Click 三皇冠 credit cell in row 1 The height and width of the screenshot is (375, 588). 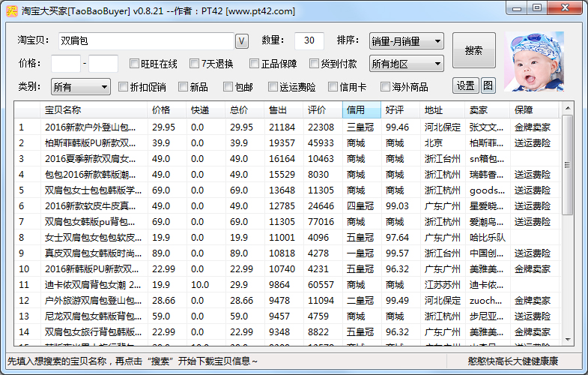pyautogui.click(x=360, y=127)
